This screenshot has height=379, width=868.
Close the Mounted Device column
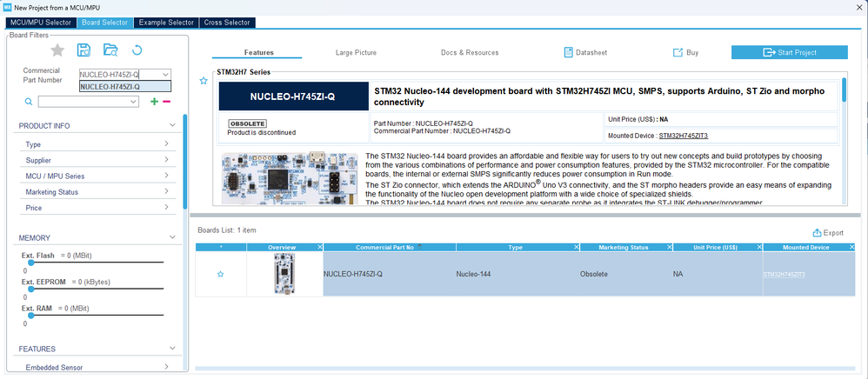coord(851,248)
